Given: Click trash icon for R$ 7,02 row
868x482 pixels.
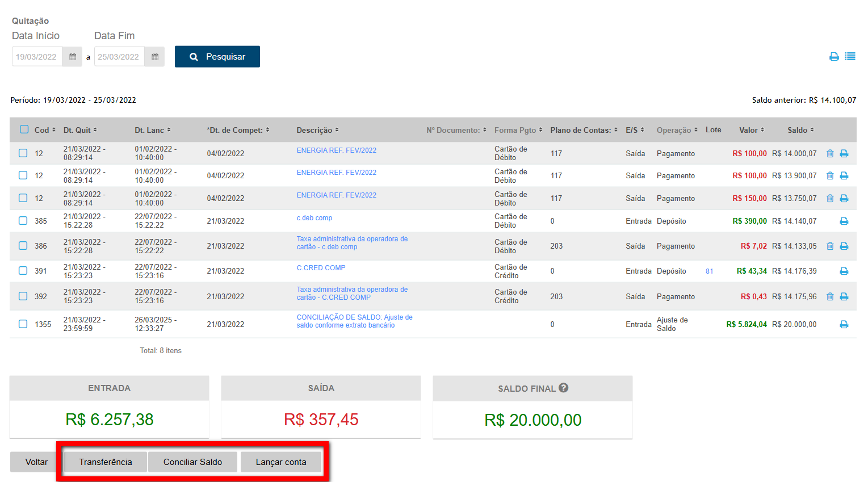Looking at the screenshot, I should (830, 246).
